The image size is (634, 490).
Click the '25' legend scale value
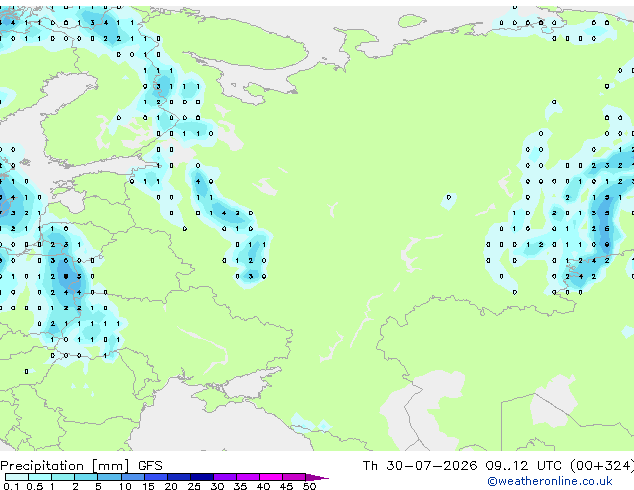click(x=194, y=486)
